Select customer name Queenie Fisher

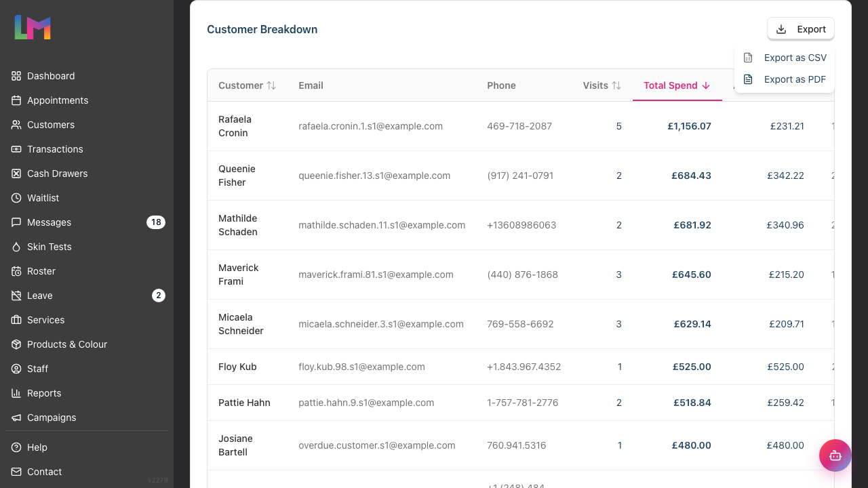[237, 176]
